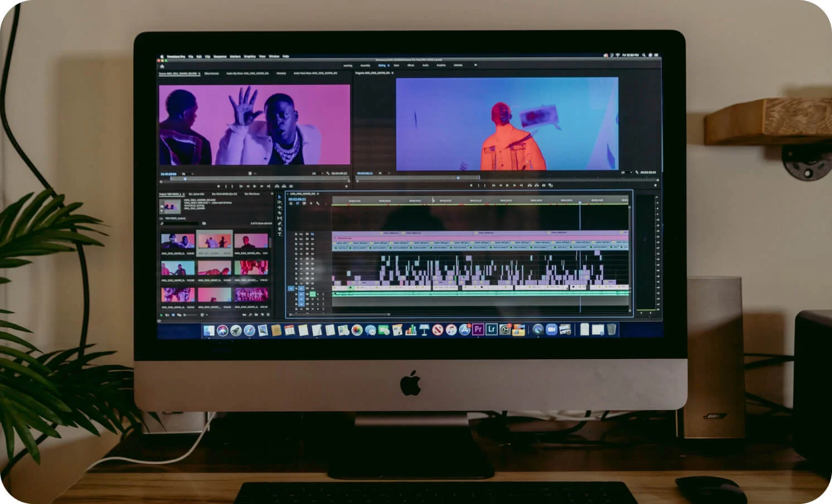Open Premiere Pro from the Dock

click(478, 330)
